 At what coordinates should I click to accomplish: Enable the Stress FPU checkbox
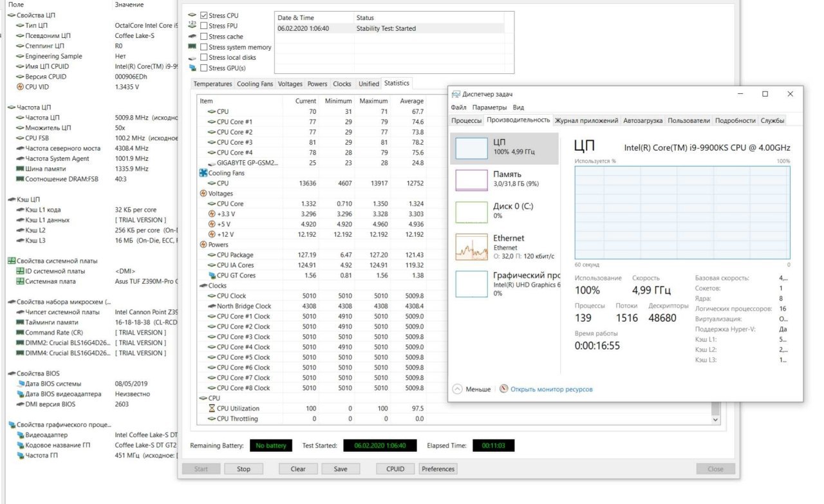point(204,26)
